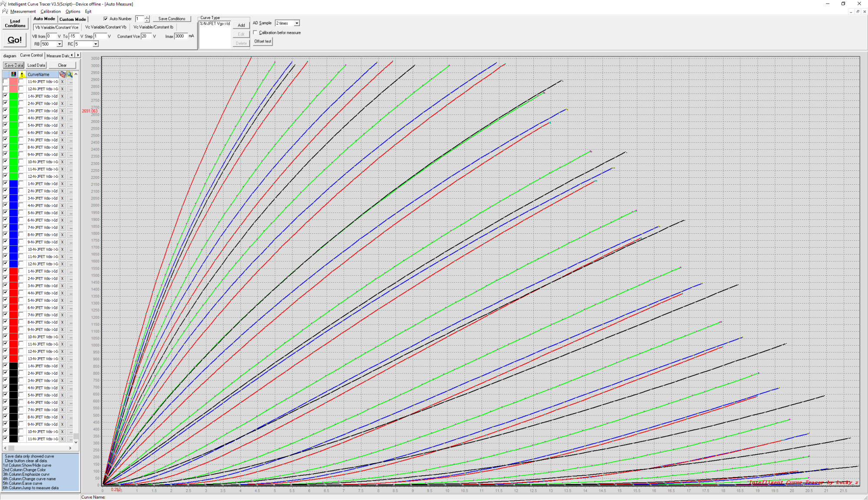Change color of first green 1-N-JFET curve
Viewport: 868px width, 500px height.
13,96
